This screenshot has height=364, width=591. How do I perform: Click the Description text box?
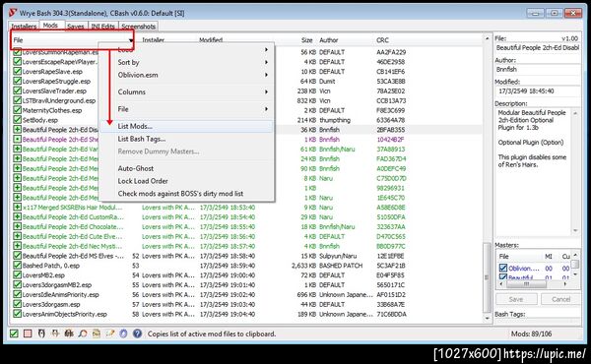coord(533,171)
